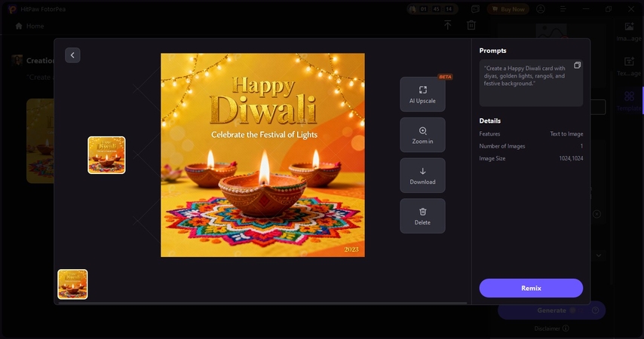Open the hamburger menu in title bar
The height and width of the screenshot is (339, 644).
(x=562, y=9)
